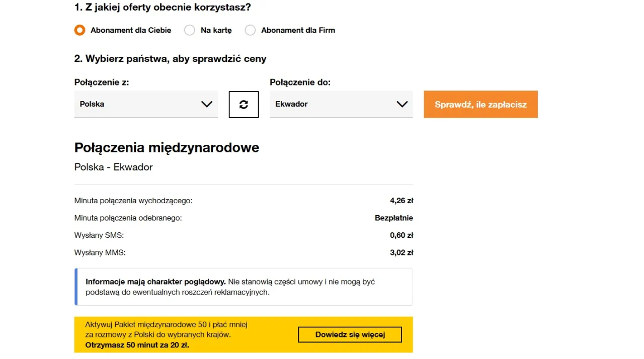Swap the selected countries
Viewport: 644px width, 359px height.
pyautogui.click(x=244, y=104)
